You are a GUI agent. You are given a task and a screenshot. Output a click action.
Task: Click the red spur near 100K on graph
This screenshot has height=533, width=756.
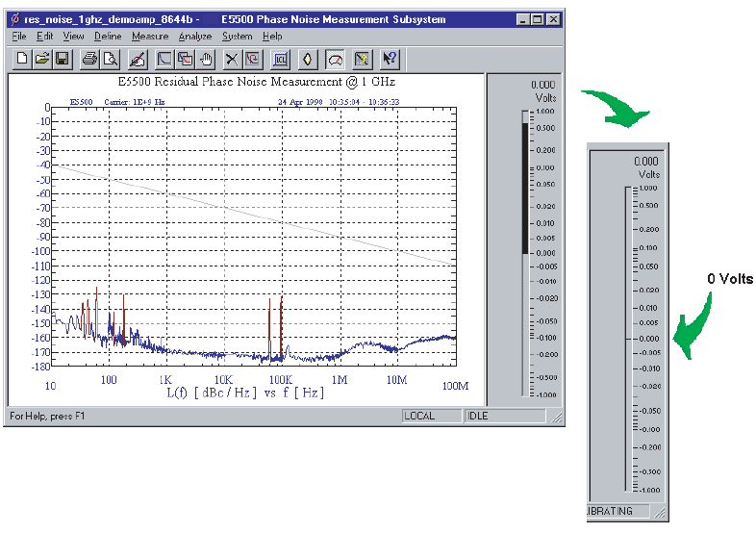click(281, 322)
